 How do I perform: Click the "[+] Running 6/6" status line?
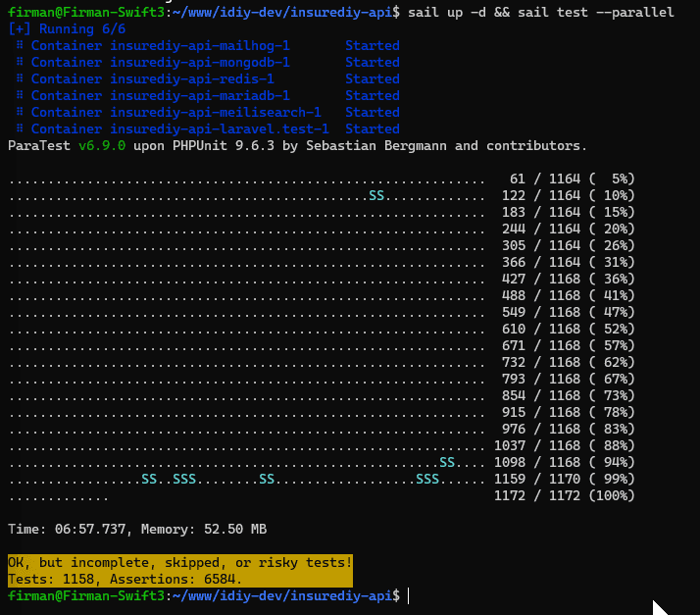(67, 29)
